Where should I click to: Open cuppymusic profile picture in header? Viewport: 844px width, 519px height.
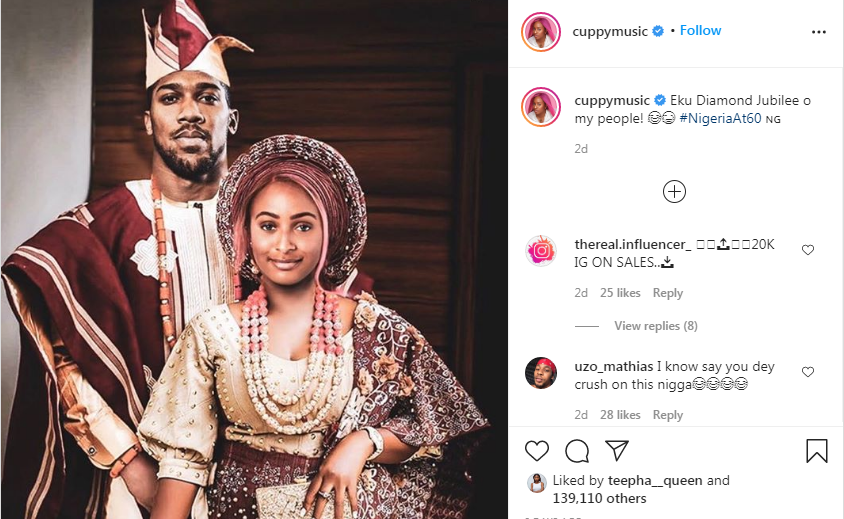point(540,32)
